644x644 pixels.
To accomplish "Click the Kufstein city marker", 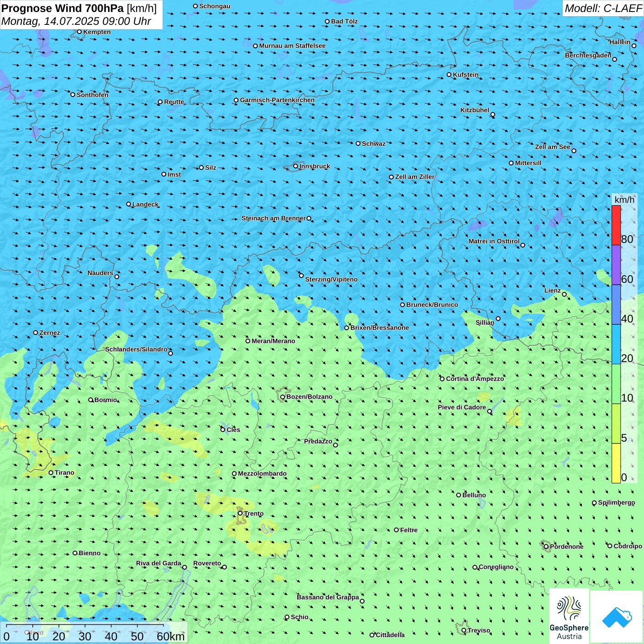I will click(x=449, y=75).
